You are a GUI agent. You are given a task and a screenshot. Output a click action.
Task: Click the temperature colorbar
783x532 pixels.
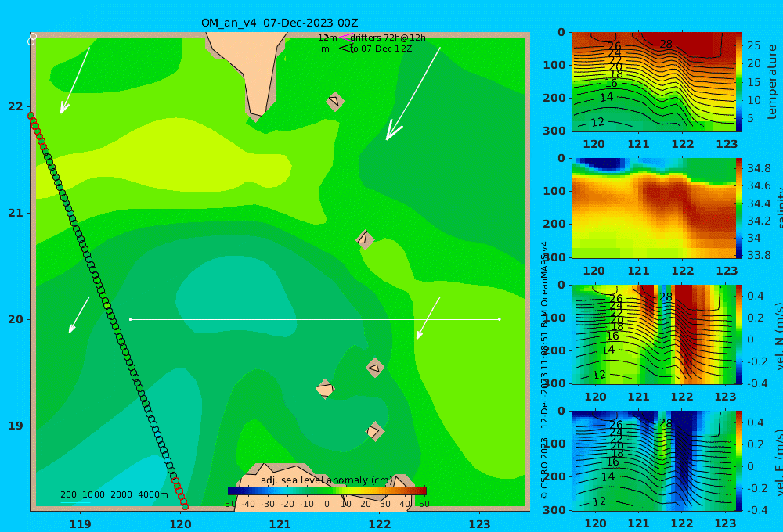click(739, 82)
